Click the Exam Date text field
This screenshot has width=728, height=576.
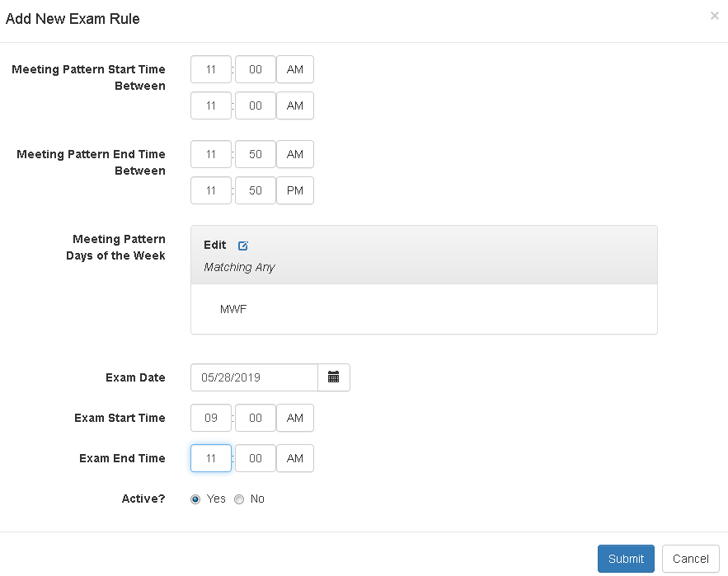tap(254, 377)
